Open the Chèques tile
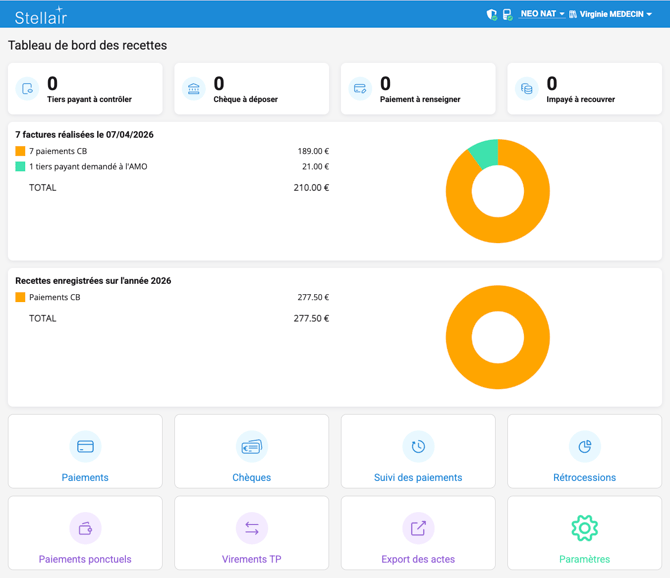The height and width of the screenshot is (578, 670). [x=251, y=452]
